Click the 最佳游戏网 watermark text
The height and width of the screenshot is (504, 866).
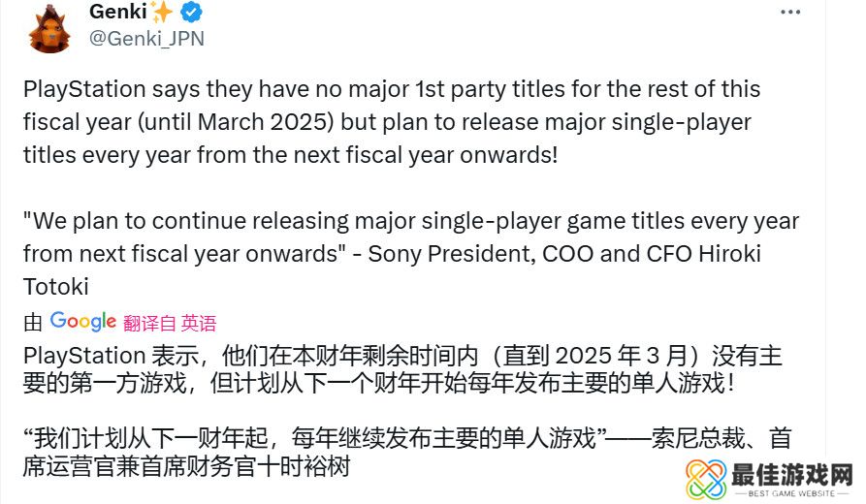pos(792,475)
